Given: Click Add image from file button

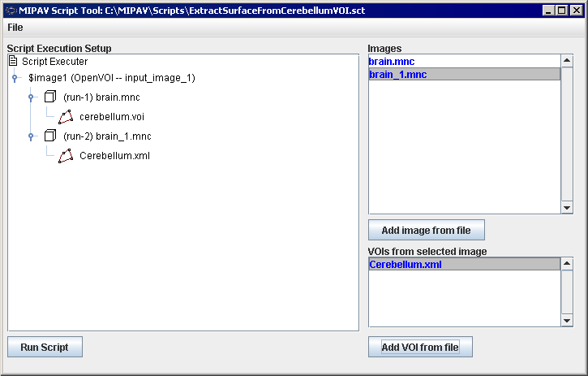Looking at the screenshot, I should click(426, 230).
